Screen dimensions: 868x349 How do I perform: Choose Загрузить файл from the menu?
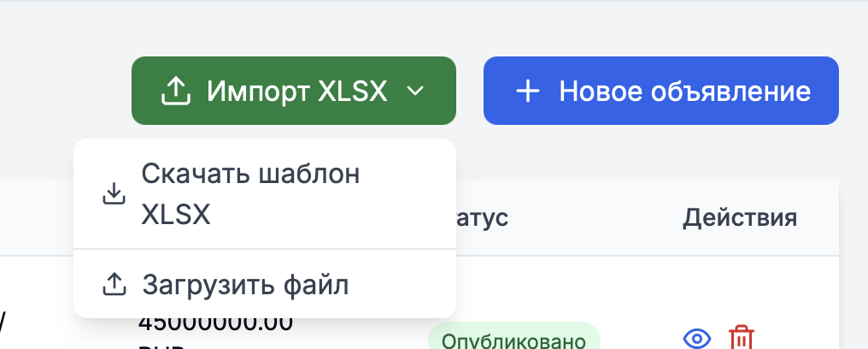pyautogui.click(x=245, y=284)
